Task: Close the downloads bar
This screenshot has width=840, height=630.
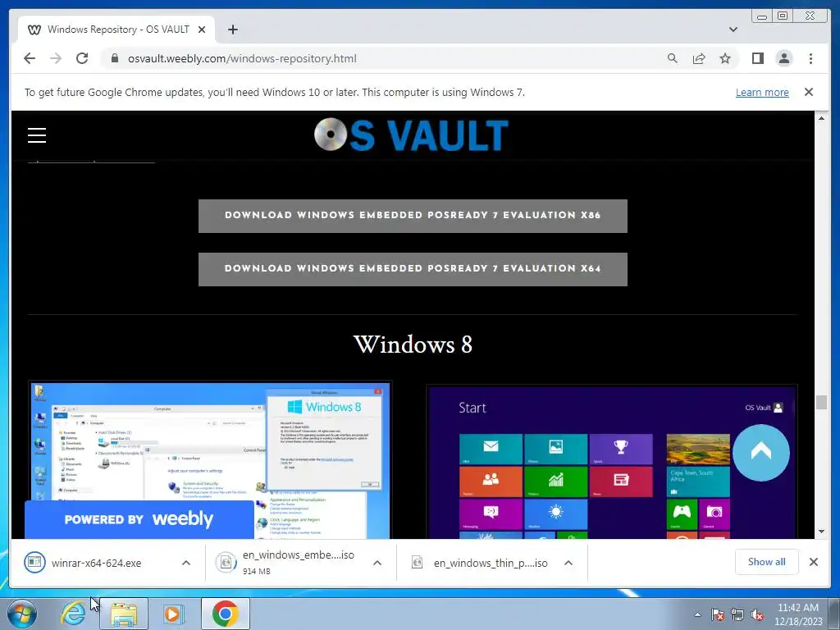Action: [813, 562]
